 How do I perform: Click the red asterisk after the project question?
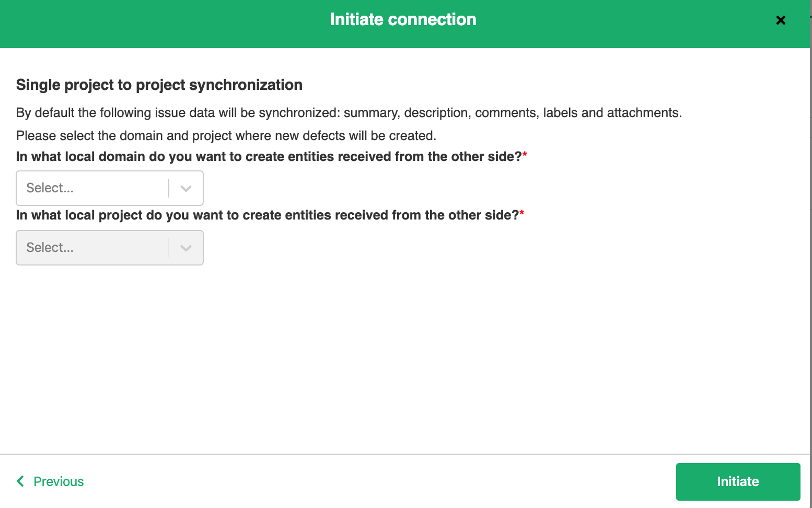pyautogui.click(x=521, y=213)
